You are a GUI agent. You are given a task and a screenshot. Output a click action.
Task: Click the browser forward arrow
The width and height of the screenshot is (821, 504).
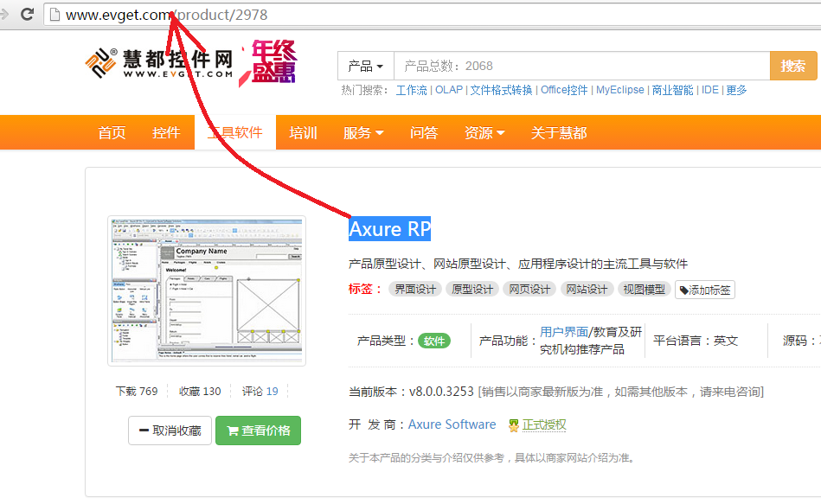click(x=4, y=14)
